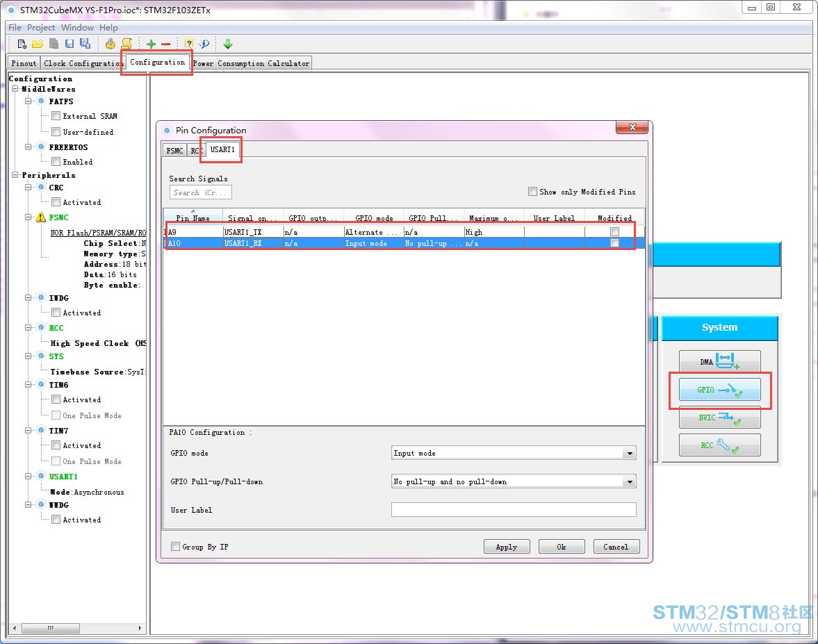Close the Pin Configuration dialog
The image size is (818, 644).
pyautogui.click(x=632, y=127)
